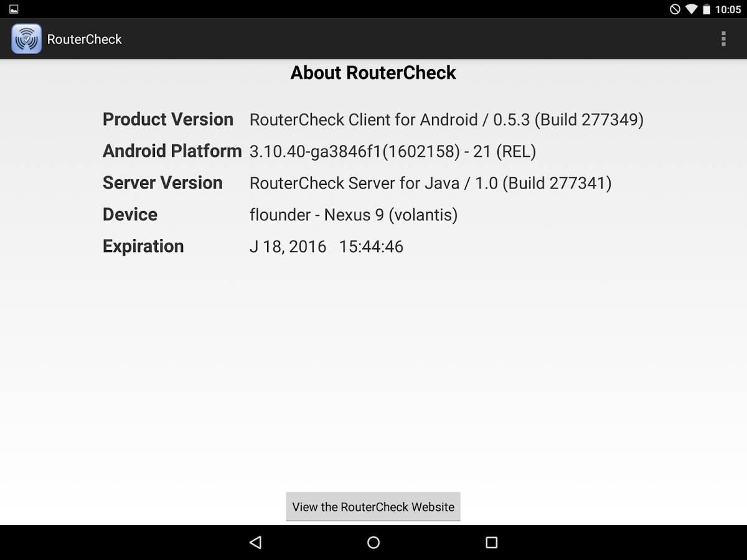This screenshot has height=560, width=747.
Task: Click the Expiration date value
Action: 326,246
